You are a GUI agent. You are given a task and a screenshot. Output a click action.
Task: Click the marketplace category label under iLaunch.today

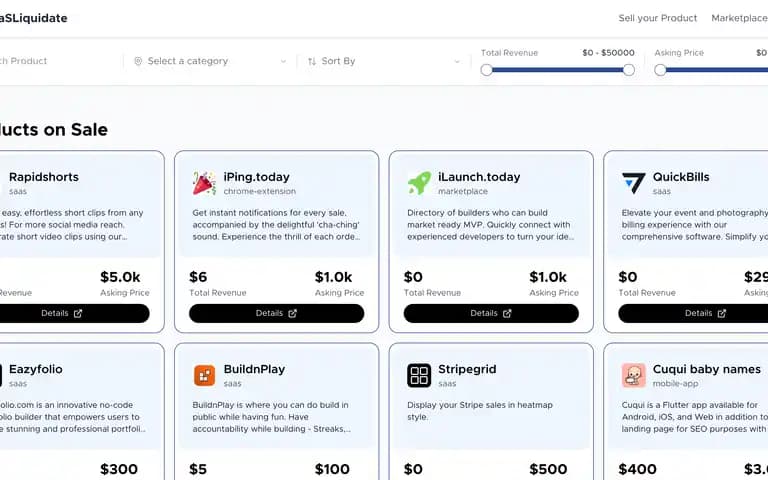pos(463,192)
